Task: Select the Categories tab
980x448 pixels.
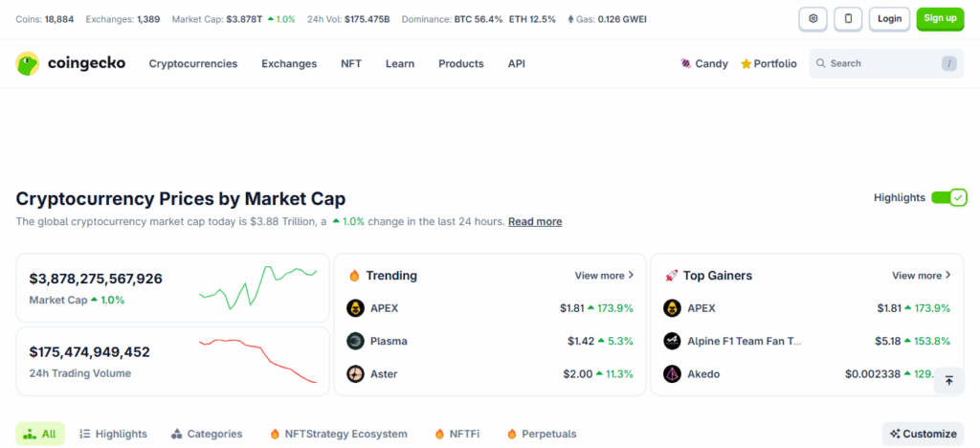Action: [x=207, y=434]
